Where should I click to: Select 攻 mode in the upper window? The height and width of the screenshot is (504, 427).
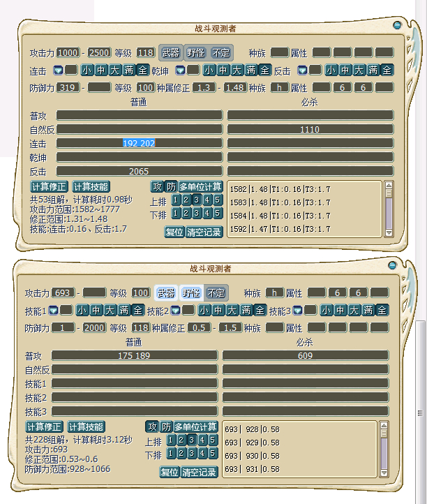157,186
